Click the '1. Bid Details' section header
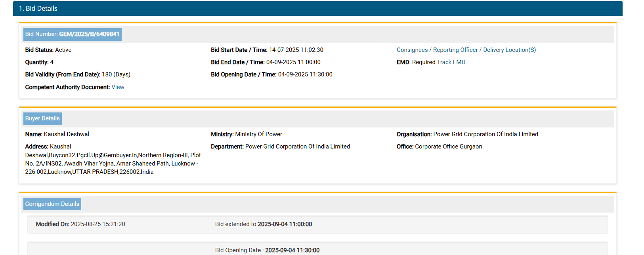This screenshot has width=644, height=255. (x=38, y=8)
